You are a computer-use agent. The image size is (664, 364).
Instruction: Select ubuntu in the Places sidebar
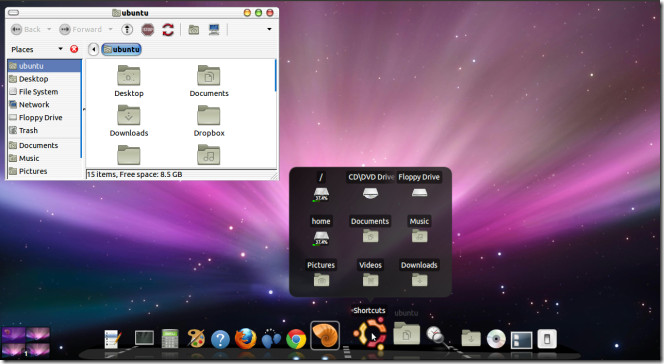pos(44,66)
